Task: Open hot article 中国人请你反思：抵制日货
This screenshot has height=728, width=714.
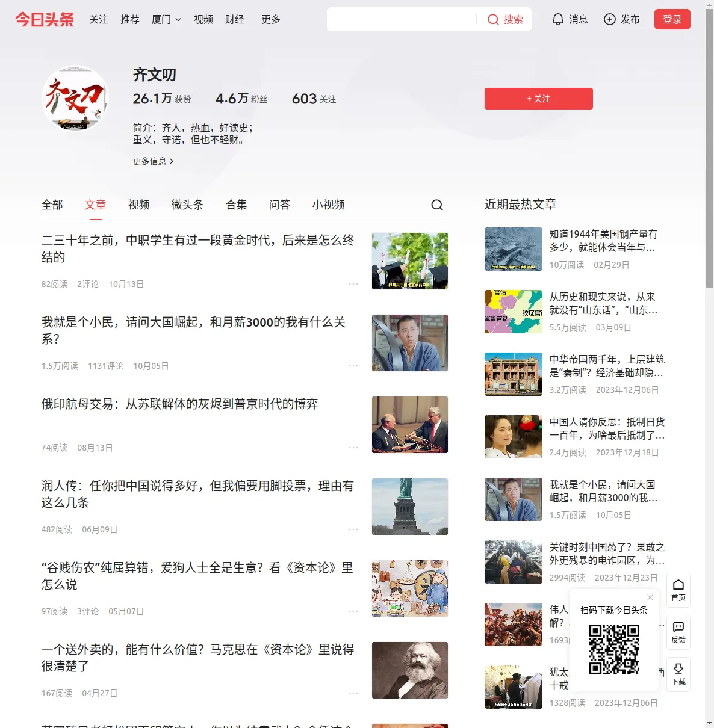Action: point(607,428)
